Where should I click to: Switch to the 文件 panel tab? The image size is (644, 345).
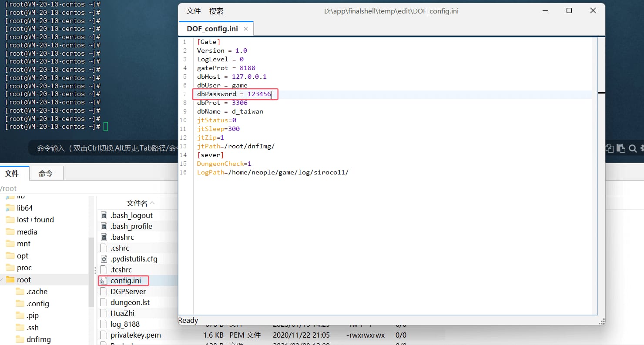coord(12,174)
